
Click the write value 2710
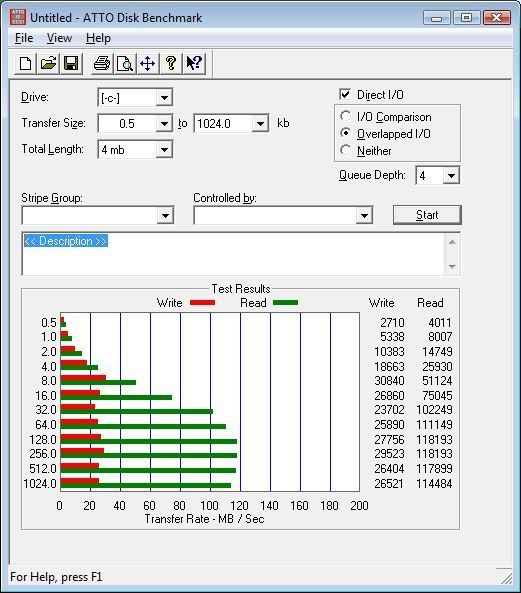(392, 323)
